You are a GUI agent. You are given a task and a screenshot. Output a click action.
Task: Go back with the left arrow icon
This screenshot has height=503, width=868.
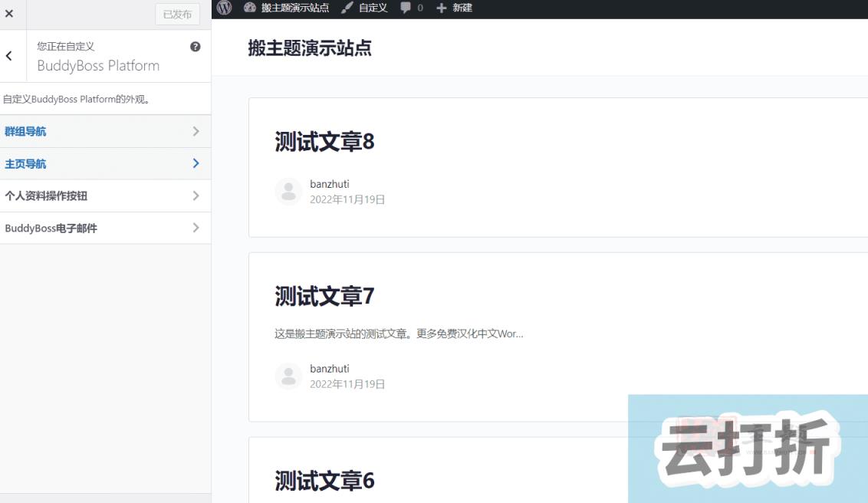[x=9, y=55]
